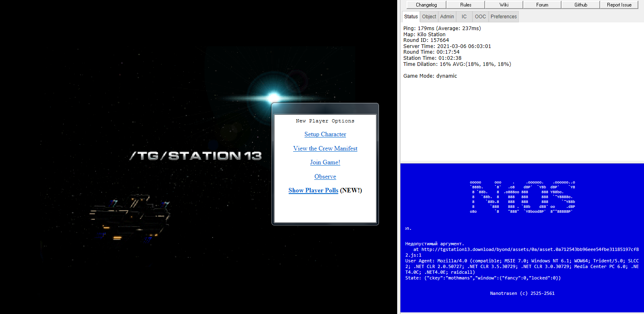Click the Round ID: 157664 text
The height and width of the screenshot is (314, 644).
click(x=426, y=40)
